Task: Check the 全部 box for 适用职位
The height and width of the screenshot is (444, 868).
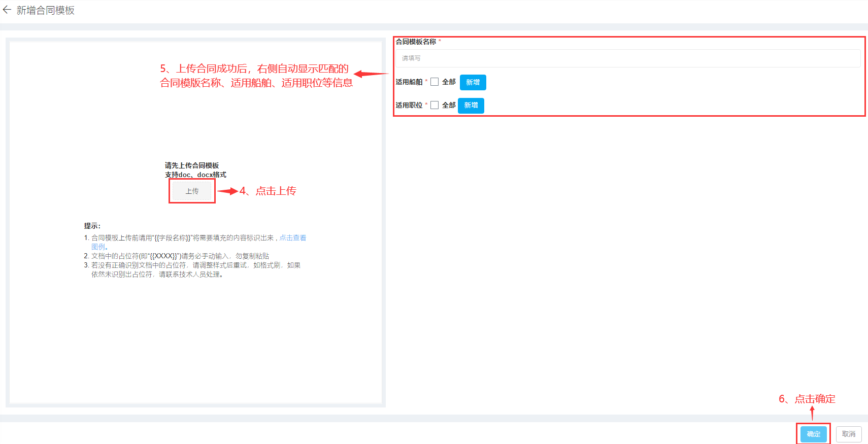Action: point(435,105)
